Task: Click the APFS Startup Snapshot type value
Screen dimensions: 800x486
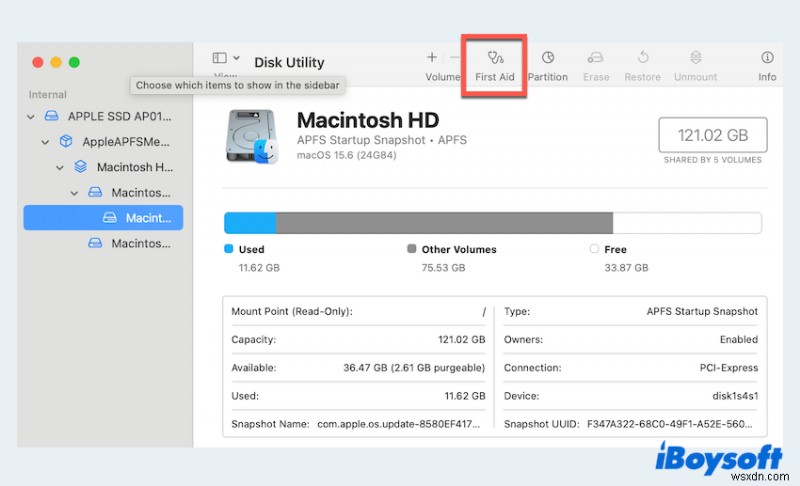Action: (x=702, y=312)
